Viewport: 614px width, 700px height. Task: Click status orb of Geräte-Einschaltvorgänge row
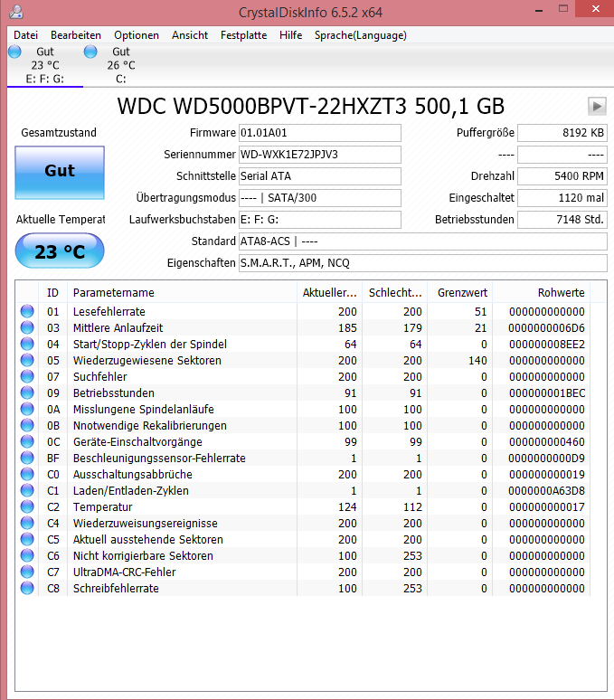[27, 441]
